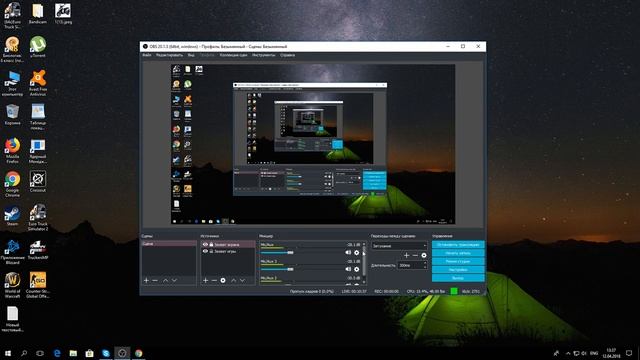Toggle the lock on the Захват игры source
Screen dimensions: 640x360
tap(211, 251)
